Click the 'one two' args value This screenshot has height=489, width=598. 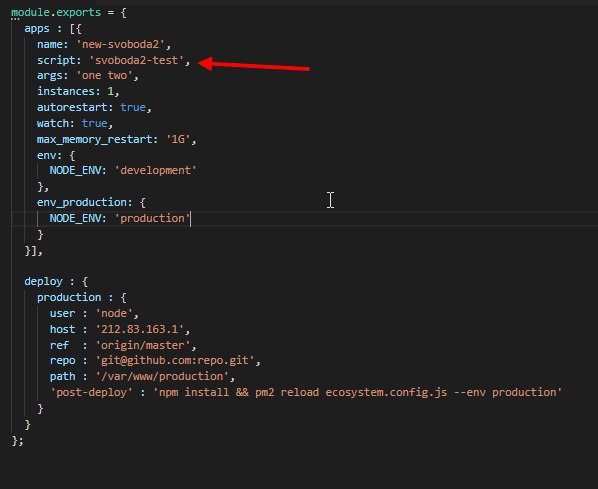pos(104,76)
